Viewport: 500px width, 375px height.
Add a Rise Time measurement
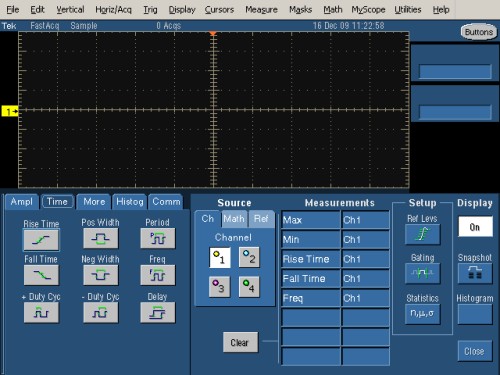(x=41, y=240)
